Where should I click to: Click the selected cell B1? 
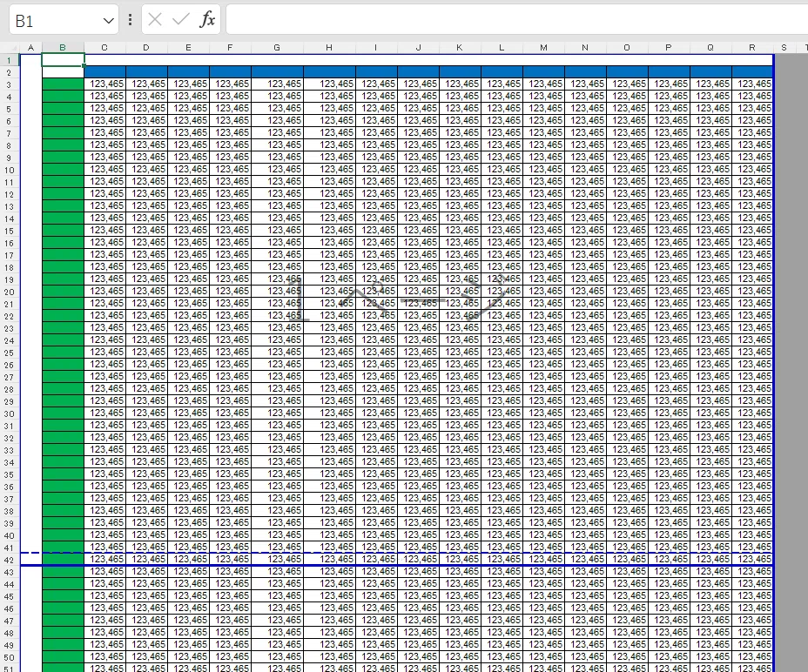coord(63,60)
